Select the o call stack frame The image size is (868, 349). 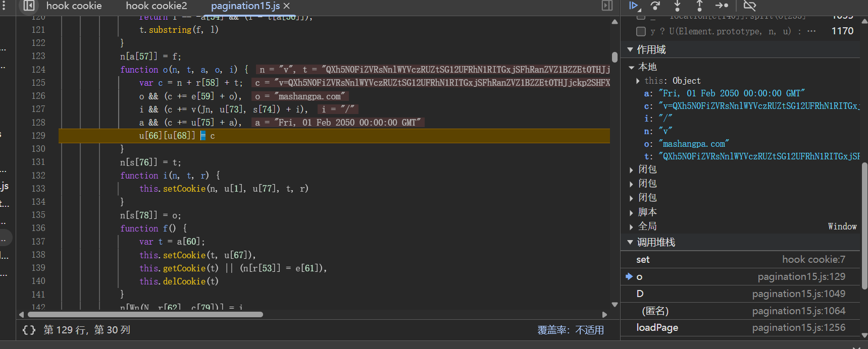(x=740, y=276)
